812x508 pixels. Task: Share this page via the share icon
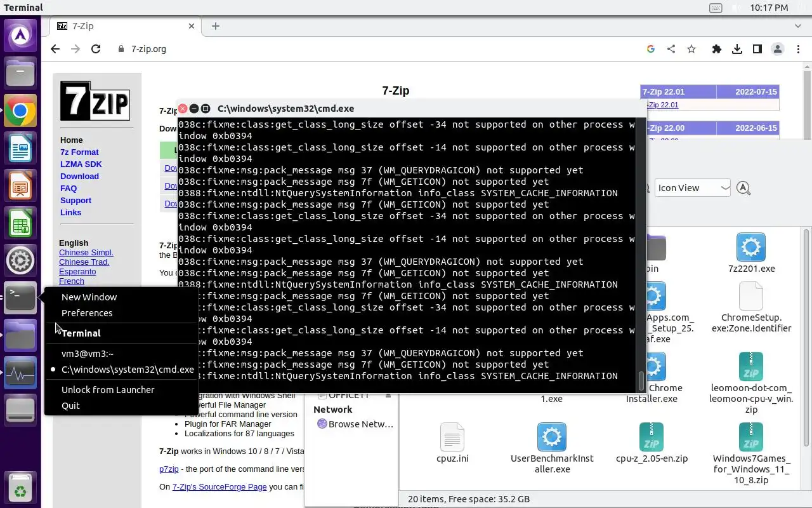pos(671,49)
